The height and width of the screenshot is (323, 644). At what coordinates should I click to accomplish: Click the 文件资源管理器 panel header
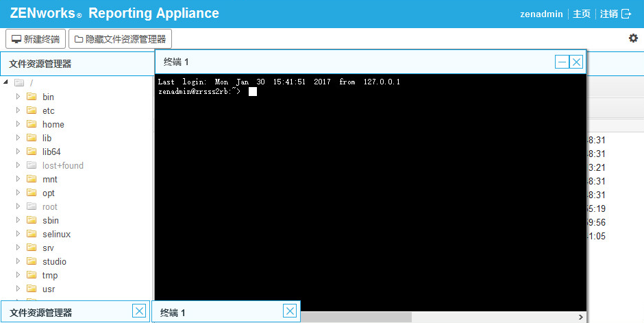77,64
